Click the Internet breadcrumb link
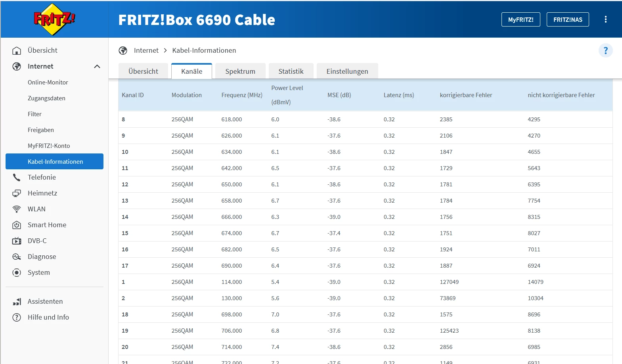622x364 pixels. pyautogui.click(x=146, y=50)
